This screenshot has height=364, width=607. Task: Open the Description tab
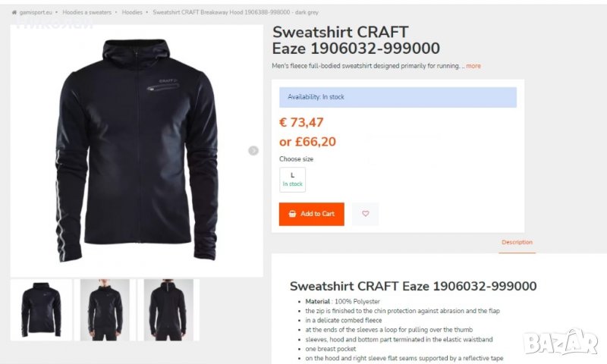[517, 242]
